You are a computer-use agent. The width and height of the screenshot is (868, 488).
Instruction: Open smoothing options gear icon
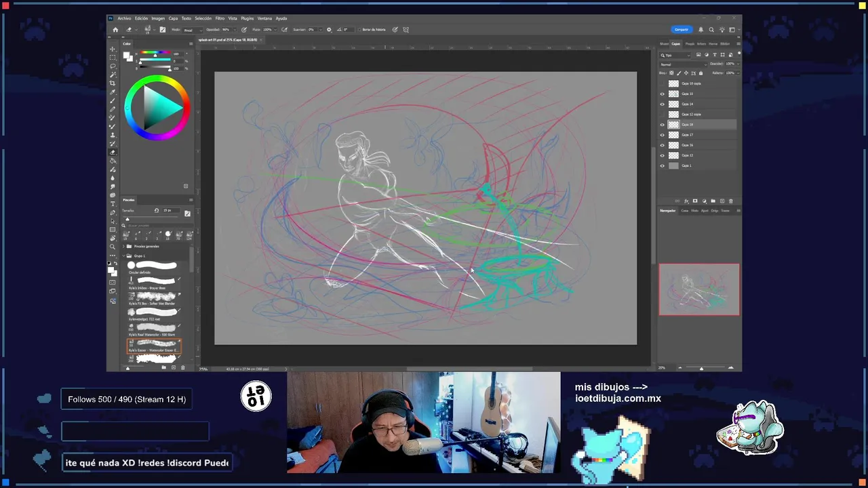[329, 30]
